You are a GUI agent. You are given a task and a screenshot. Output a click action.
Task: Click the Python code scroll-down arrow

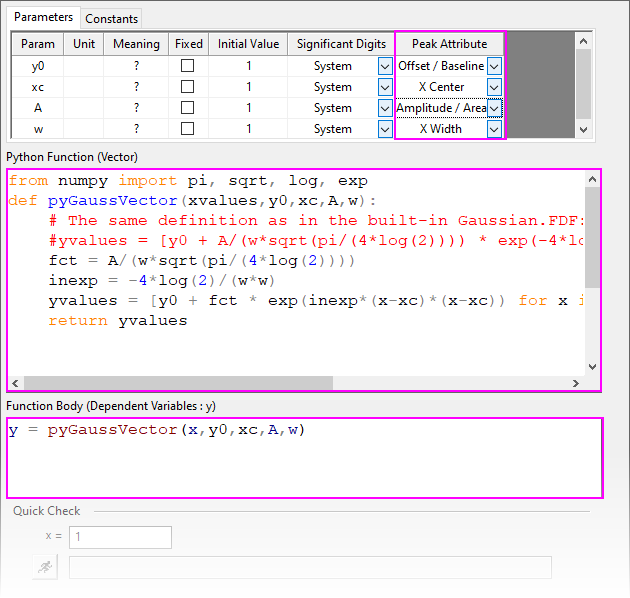click(592, 366)
